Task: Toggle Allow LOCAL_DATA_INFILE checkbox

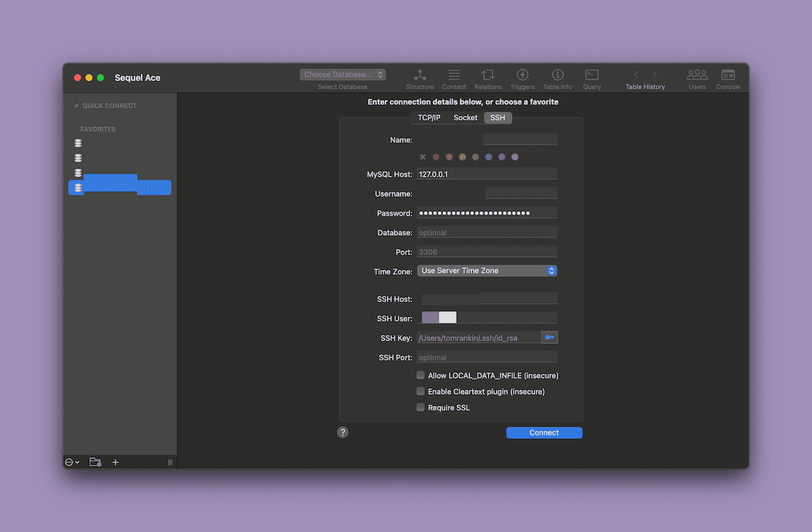Action: coord(421,375)
